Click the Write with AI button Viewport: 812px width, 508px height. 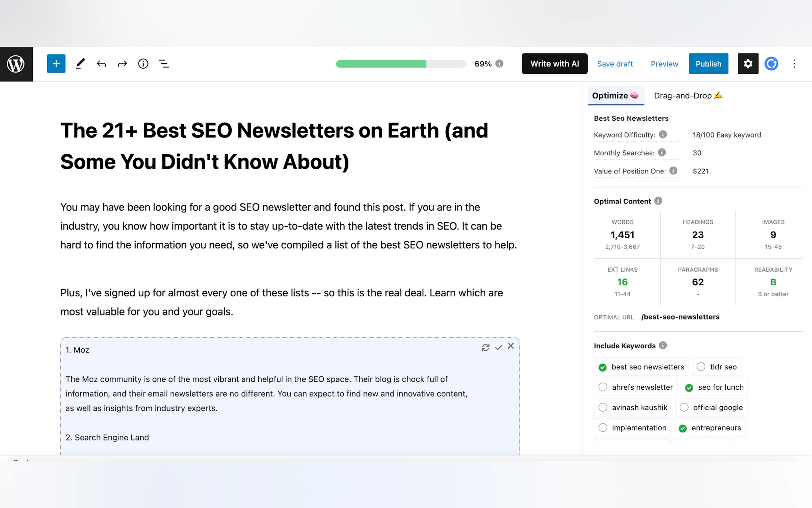tap(554, 64)
